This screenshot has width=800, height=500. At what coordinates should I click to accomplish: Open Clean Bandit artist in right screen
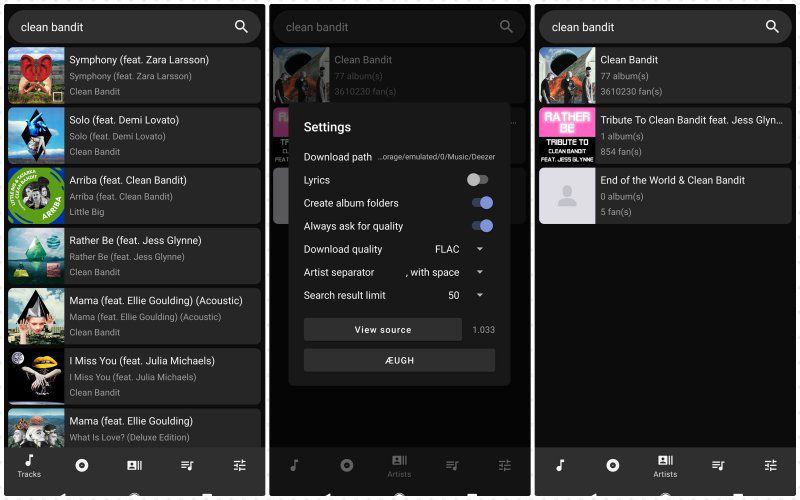click(x=665, y=76)
